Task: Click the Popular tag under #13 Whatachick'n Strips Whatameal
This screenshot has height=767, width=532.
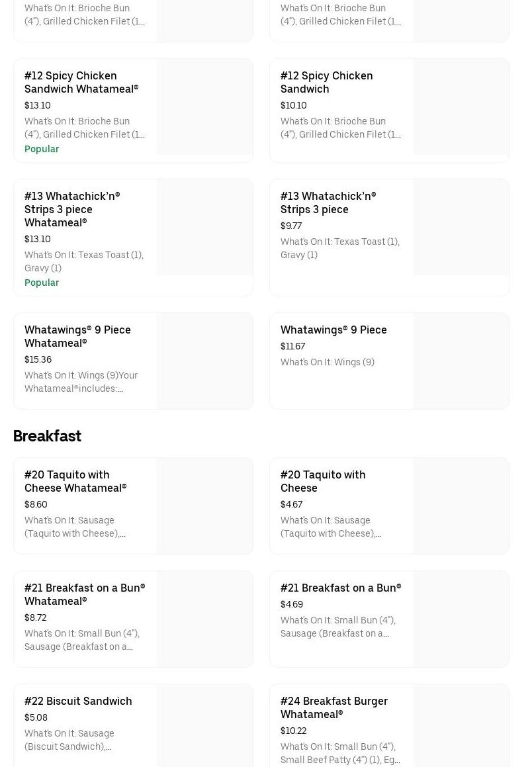Action: pos(42,283)
